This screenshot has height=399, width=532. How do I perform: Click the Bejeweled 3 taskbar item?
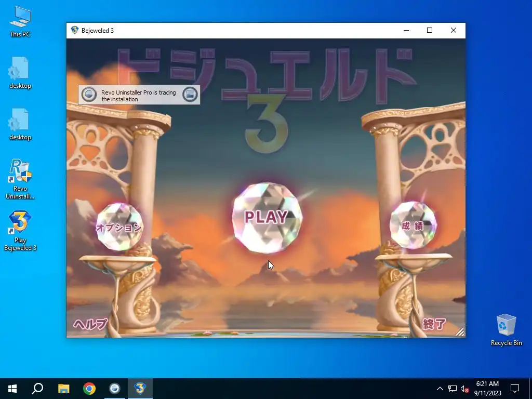(140, 389)
